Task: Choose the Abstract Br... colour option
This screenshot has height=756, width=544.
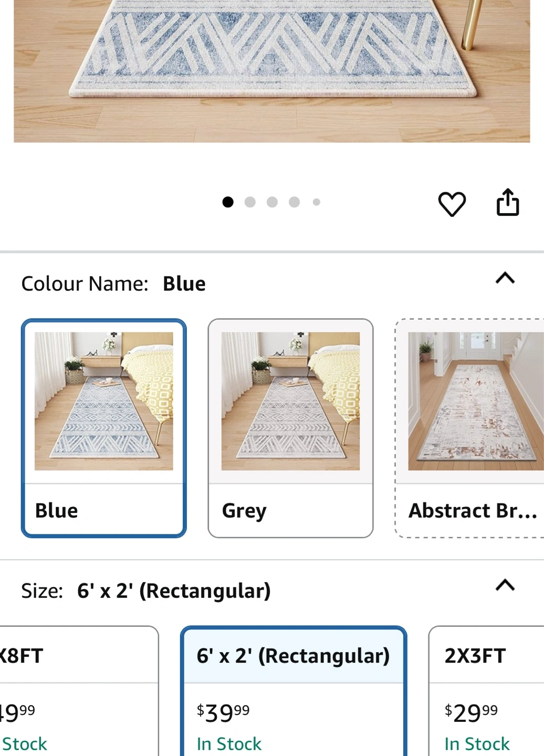Action: click(470, 428)
